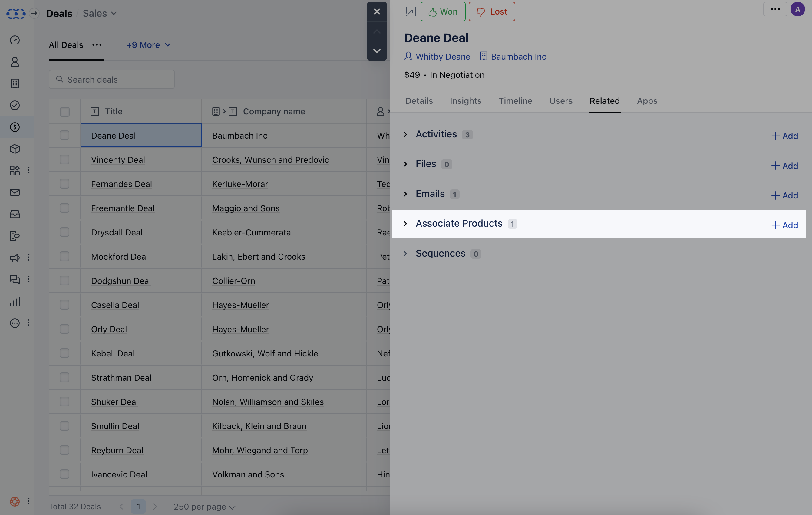Click the app logo at top left
The height and width of the screenshot is (515, 812).
click(16, 14)
